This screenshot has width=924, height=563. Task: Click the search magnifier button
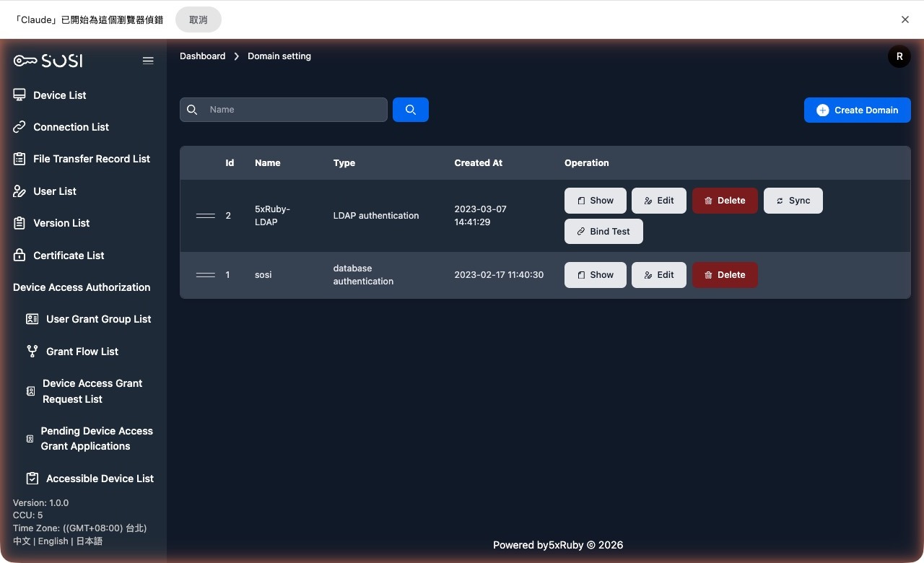(x=410, y=109)
